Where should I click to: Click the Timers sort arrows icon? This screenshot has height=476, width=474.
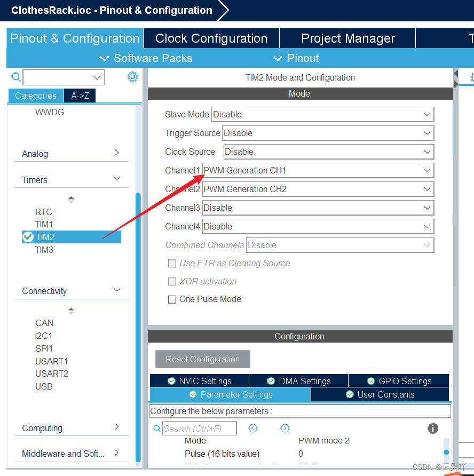[71, 200]
